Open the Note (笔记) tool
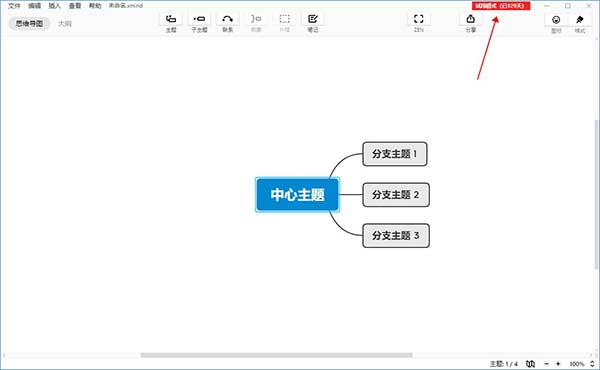Image resolution: width=600 pixels, height=370 pixels. pyautogui.click(x=313, y=19)
